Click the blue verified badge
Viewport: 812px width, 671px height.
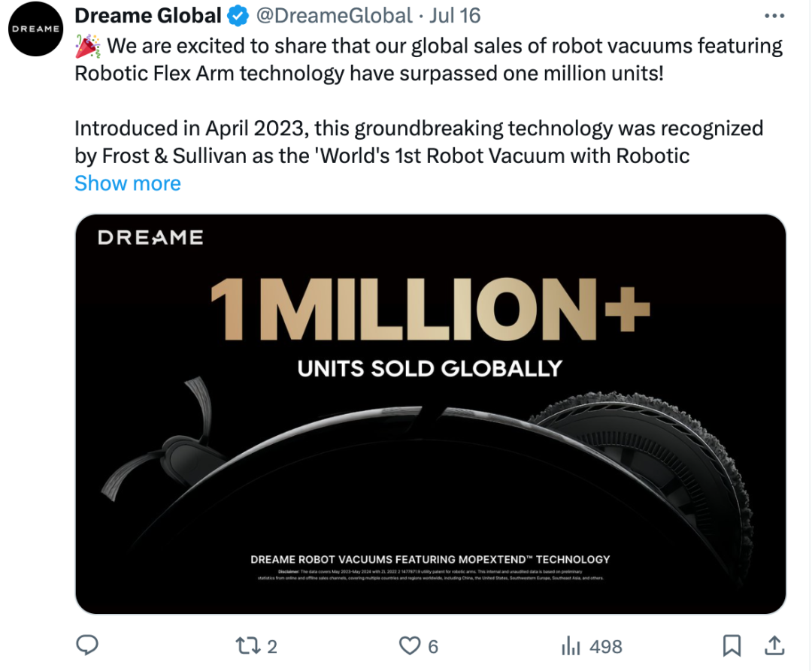click(x=238, y=16)
